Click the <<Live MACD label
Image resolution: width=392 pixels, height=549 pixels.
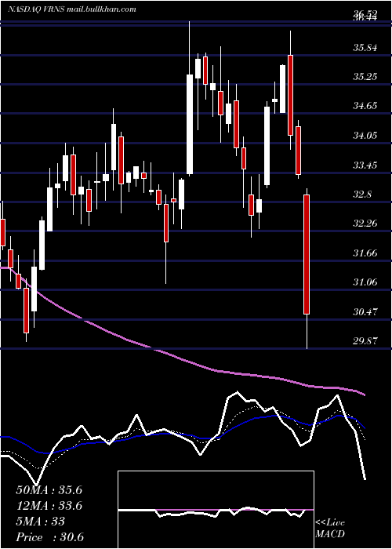tap(330, 529)
